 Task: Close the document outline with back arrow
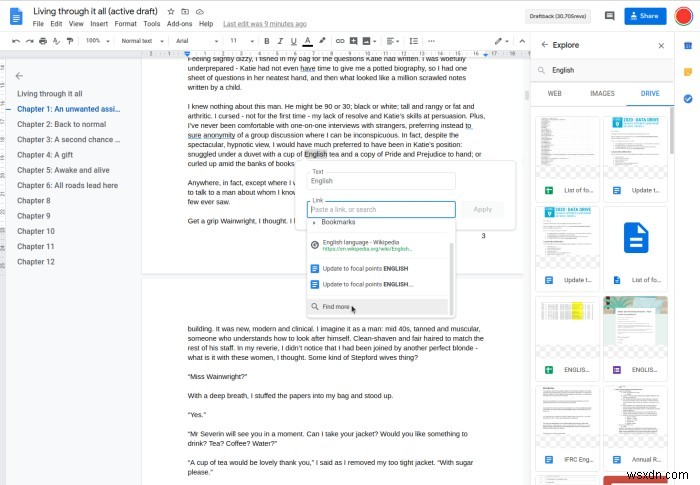click(x=19, y=76)
